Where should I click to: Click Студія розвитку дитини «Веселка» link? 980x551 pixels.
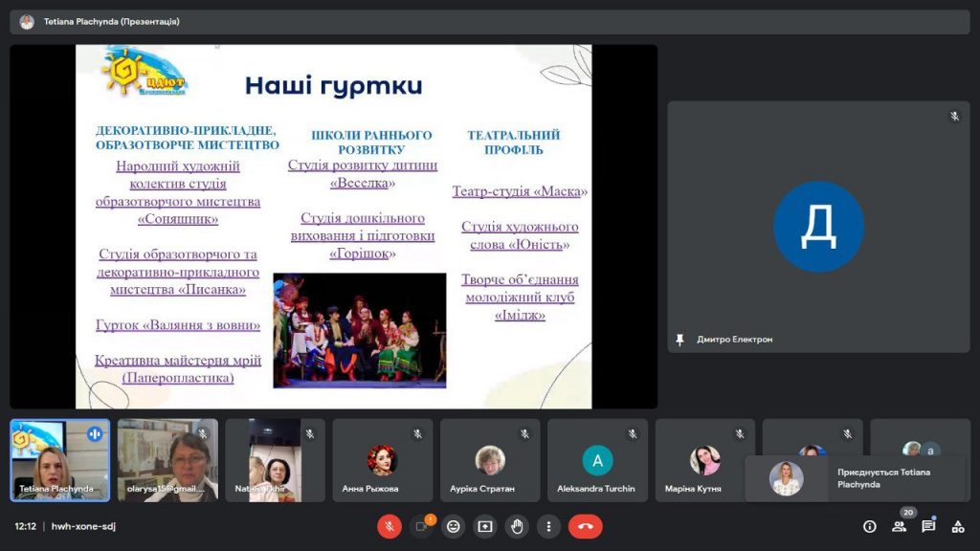point(363,173)
